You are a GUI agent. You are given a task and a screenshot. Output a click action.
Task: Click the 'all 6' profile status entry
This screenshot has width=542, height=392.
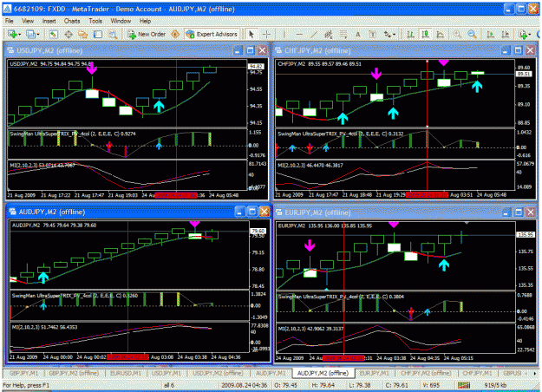pyautogui.click(x=169, y=385)
